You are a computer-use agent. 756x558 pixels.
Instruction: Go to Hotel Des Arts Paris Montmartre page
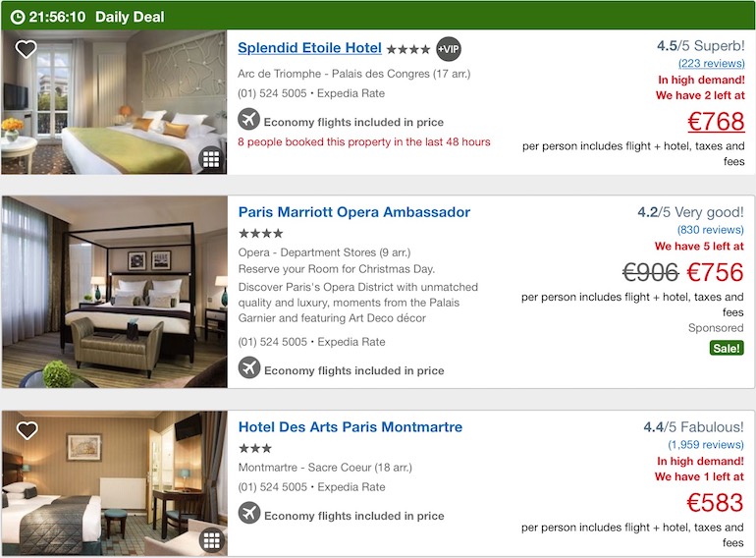(x=350, y=427)
